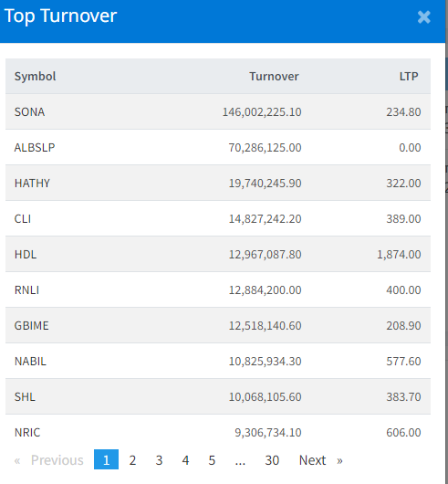448x484 pixels.
Task: Select current page 1 button
Action: coord(106,459)
